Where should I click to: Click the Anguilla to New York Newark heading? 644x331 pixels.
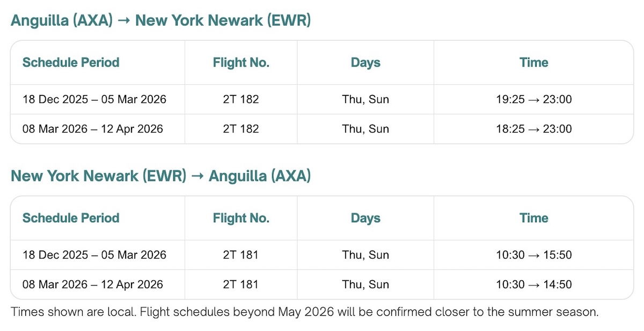[161, 21]
